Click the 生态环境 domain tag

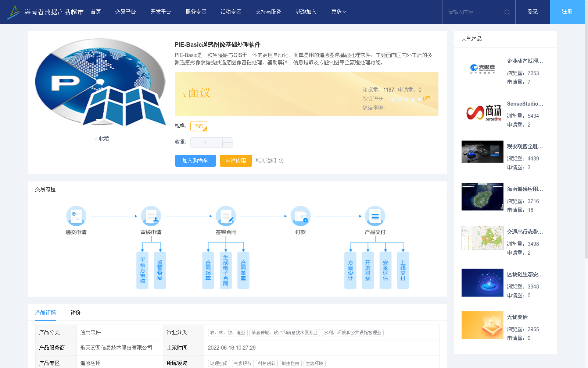point(315,364)
